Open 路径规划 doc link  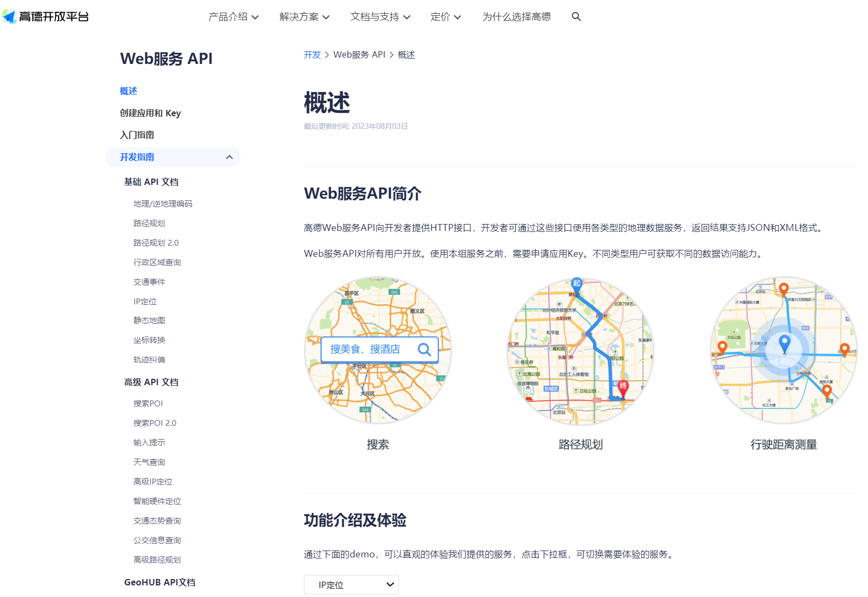149,223
